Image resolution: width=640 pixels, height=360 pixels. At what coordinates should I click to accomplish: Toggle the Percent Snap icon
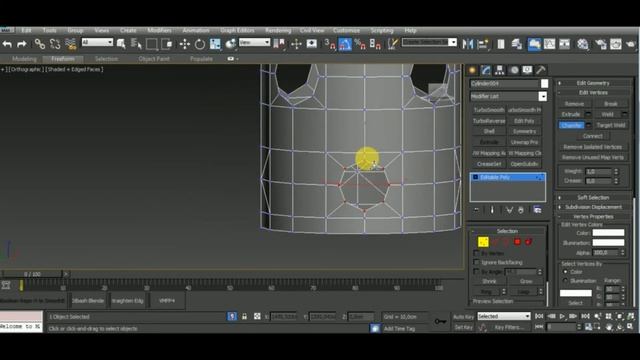tap(360, 44)
